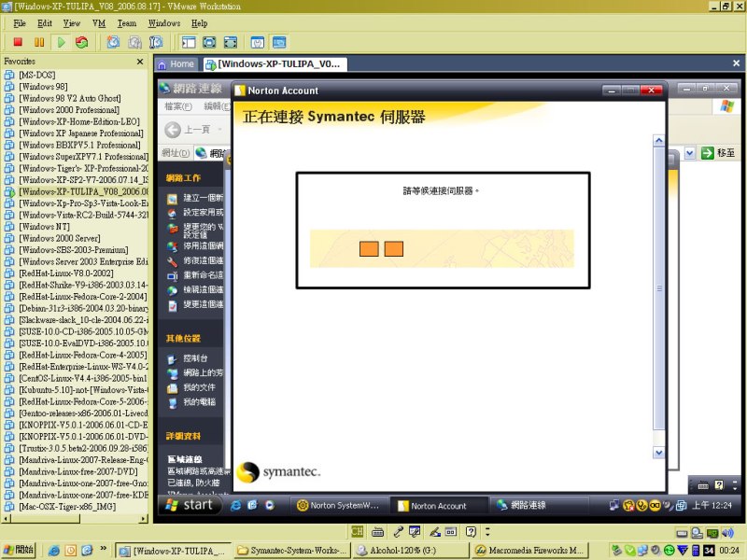747x560 pixels.
Task: Select [Windows 2000 Professional] favorite
Action: pyautogui.click(x=69, y=110)
